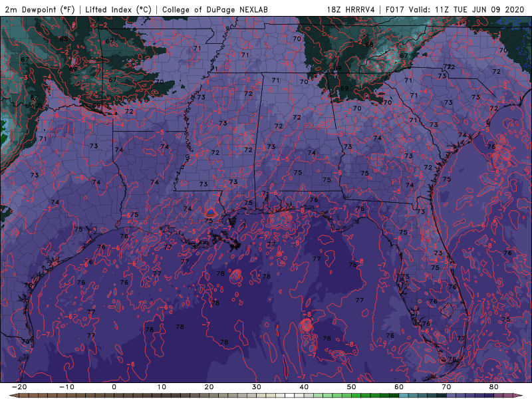Click the -10 label on the color scale
The width and height of the screenshot is (532, 399).
tap(66, 387)
